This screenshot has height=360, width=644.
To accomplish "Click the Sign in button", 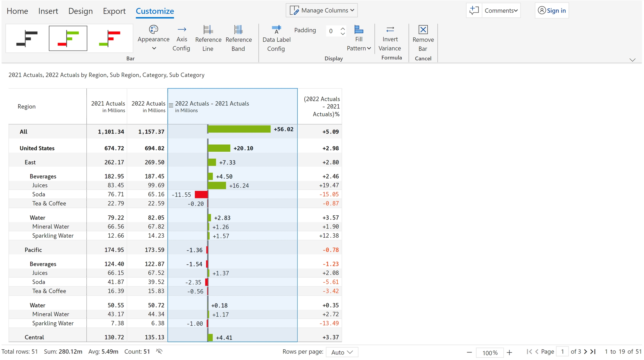I will pyautogui.click(x=552, y=11).
